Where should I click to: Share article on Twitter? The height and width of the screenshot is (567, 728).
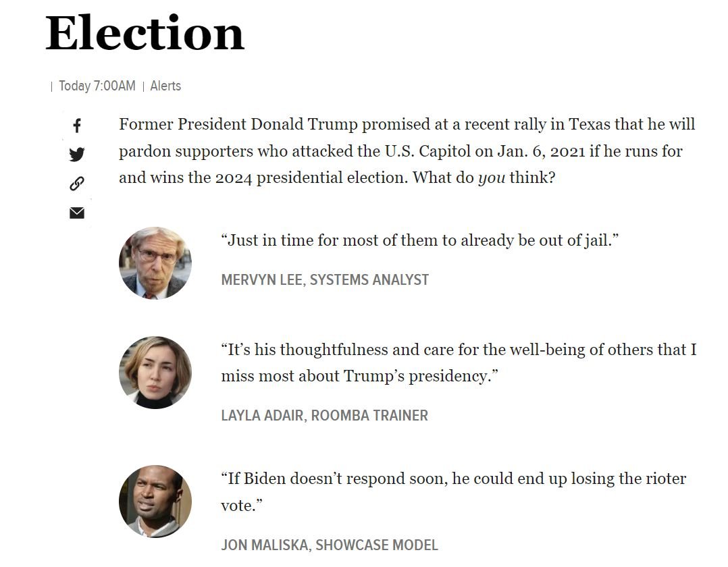coord(77,155)
